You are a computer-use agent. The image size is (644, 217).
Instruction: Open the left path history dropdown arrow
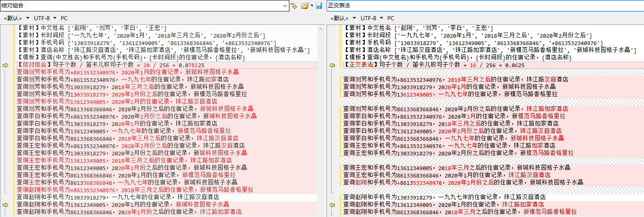coord(285,6)
